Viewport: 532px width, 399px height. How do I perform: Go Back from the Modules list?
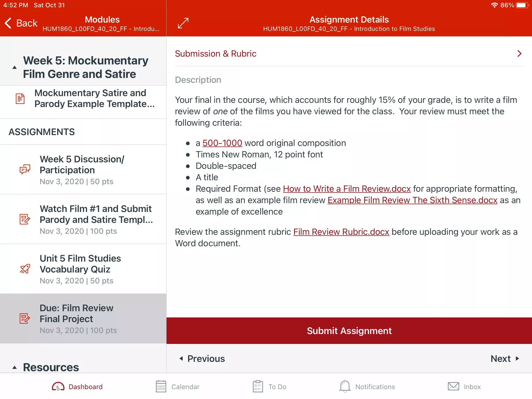tap(21, 23)
